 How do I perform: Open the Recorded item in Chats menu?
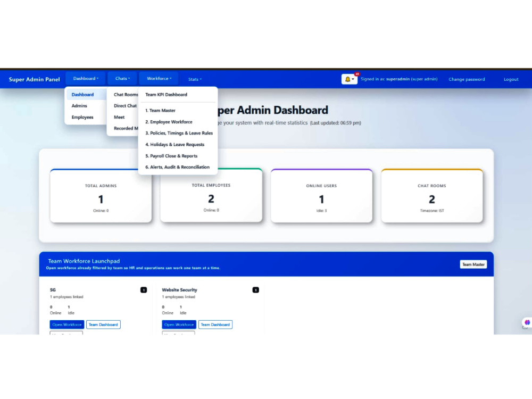point(126,129)
